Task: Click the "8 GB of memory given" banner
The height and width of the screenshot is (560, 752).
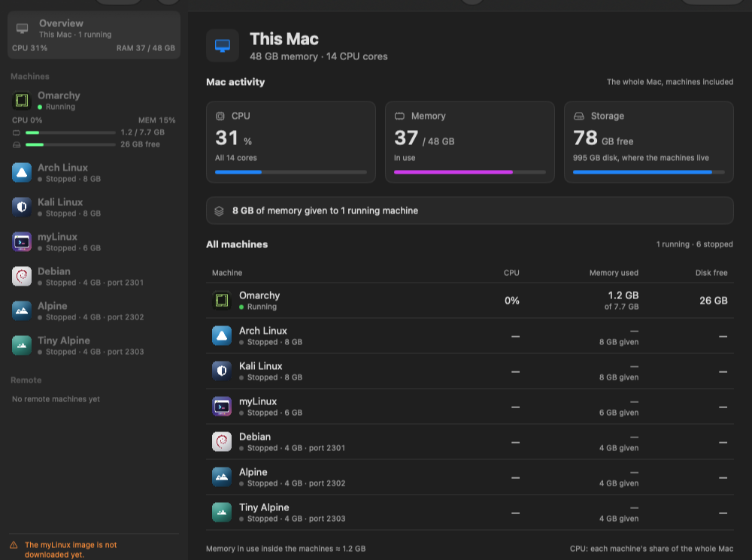Action: pos(469,210)
